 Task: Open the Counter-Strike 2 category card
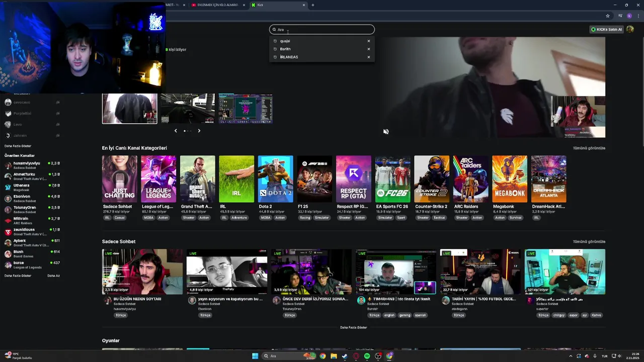point(432,179)
